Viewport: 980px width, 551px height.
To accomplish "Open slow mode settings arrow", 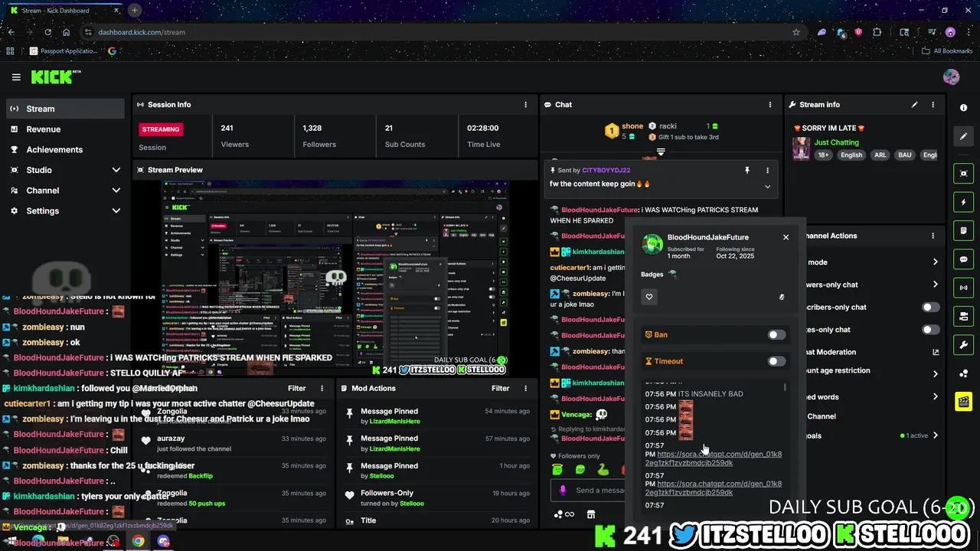I will [x=935, y=262].
